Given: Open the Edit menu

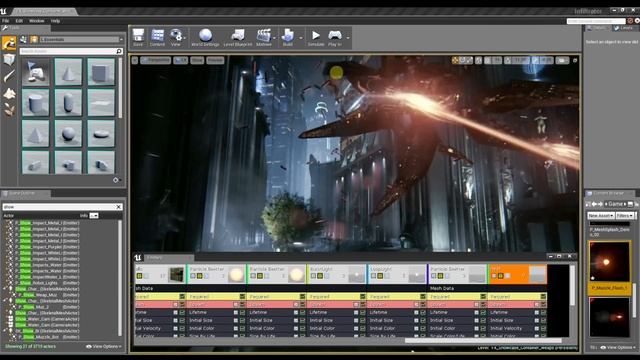Looking at the screenshot, I should pyautogui.click(x=19, y=21).
